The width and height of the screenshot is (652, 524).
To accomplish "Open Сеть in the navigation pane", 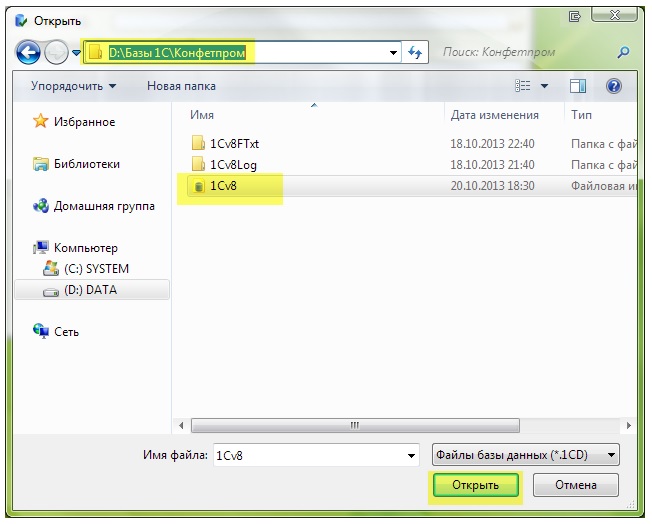I will click(66, 332).
